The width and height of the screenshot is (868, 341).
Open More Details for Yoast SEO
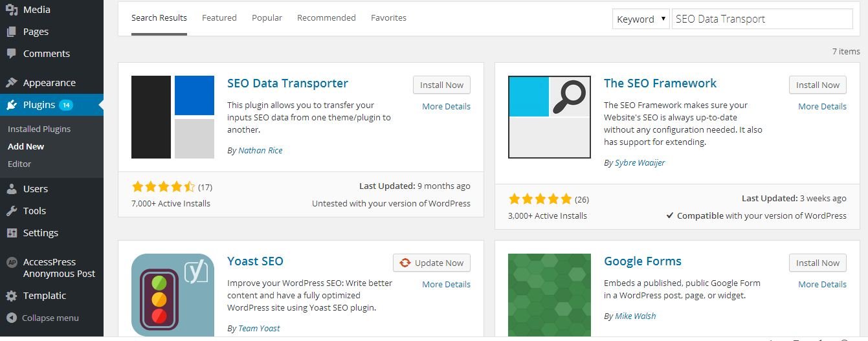click(x=446, y=284)
